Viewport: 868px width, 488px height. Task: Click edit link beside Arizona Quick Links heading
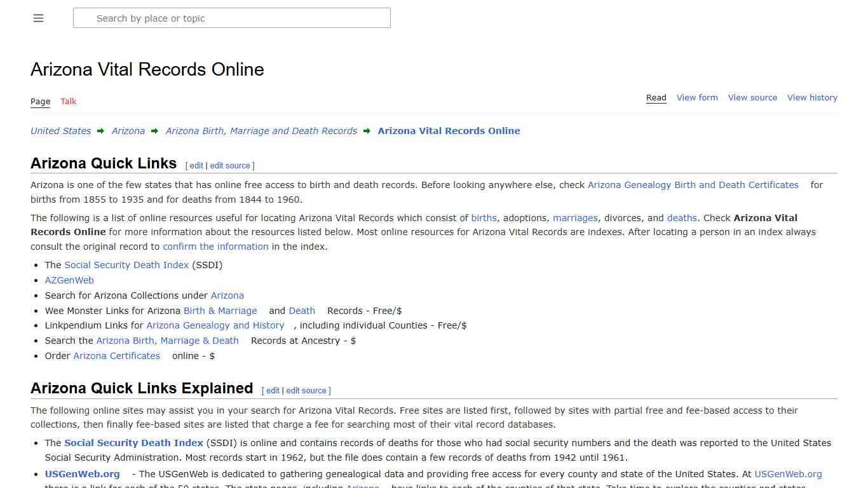pyautogui.click(x=196, y=166)
